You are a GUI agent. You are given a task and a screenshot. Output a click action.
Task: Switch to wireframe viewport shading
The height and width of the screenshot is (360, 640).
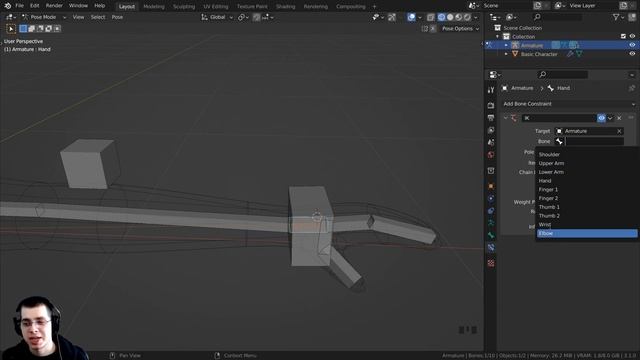[441, 17]
